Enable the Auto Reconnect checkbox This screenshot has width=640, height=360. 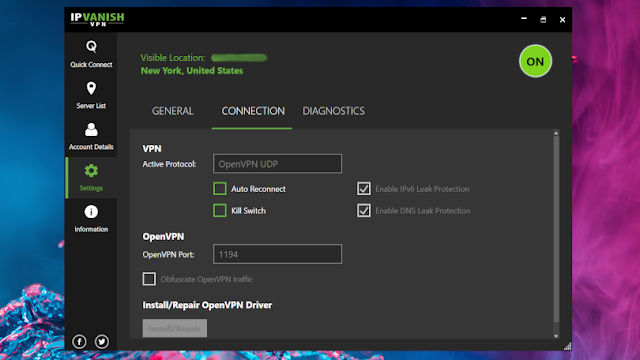(x=220, y=189)
